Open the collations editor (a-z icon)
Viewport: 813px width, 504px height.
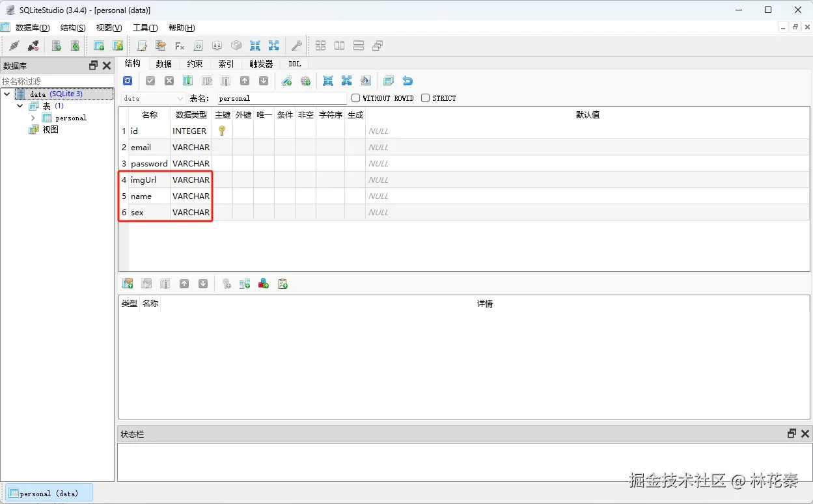tap(217, 46)
